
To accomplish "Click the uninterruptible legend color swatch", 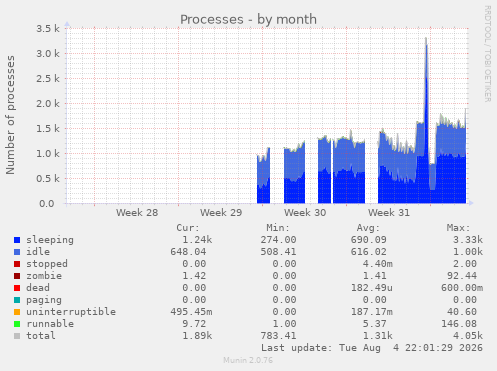I will click(17, 312).
